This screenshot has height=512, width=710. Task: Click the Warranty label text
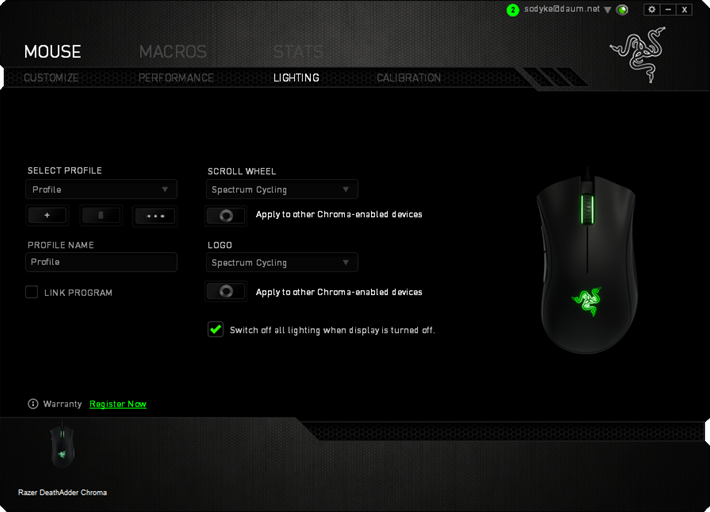[x=62, y=404]
